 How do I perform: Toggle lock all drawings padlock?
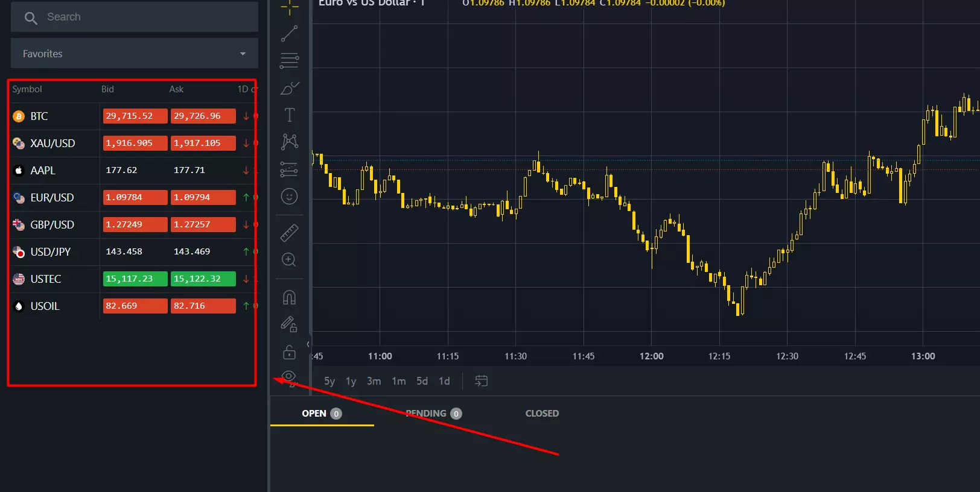click(289, 352)
